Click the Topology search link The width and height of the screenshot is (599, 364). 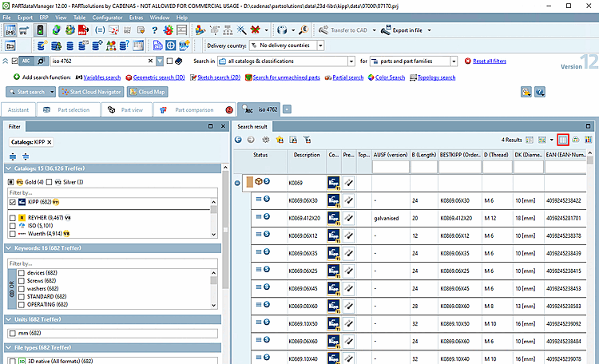[x=436, y=77]
